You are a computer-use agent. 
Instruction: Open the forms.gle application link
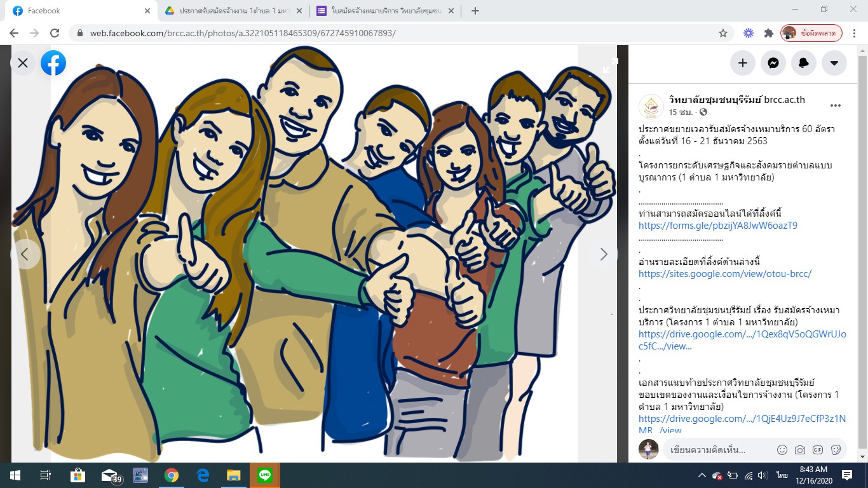(x=717, y=225)
